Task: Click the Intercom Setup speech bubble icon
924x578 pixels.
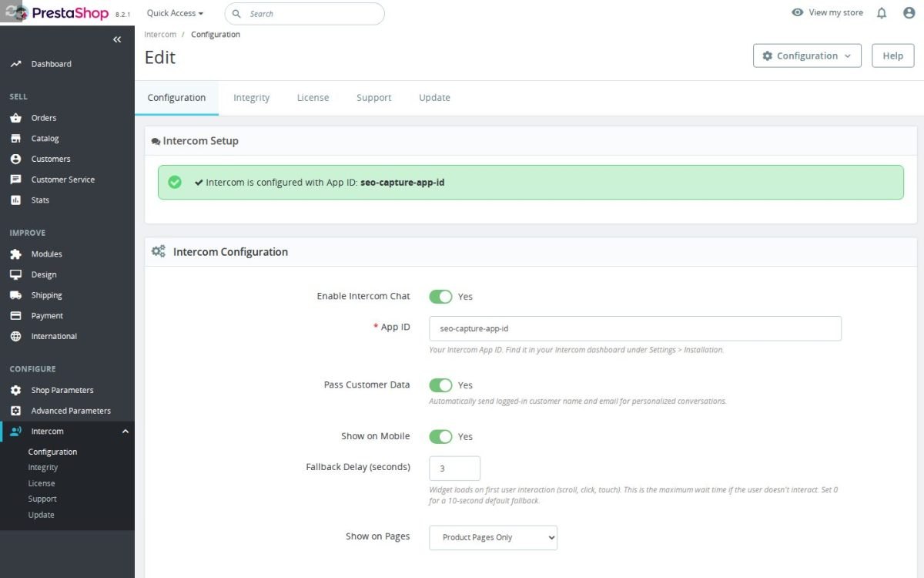Action: coord(156,142)
